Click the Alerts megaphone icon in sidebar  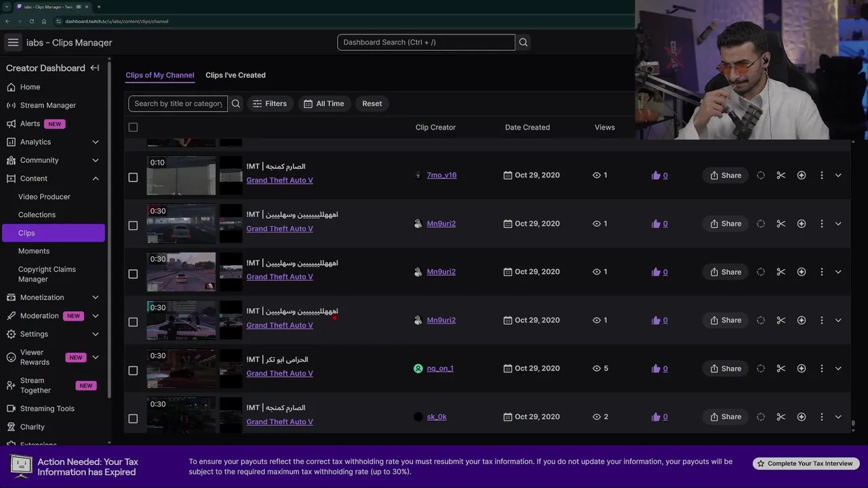coord(11,123)
